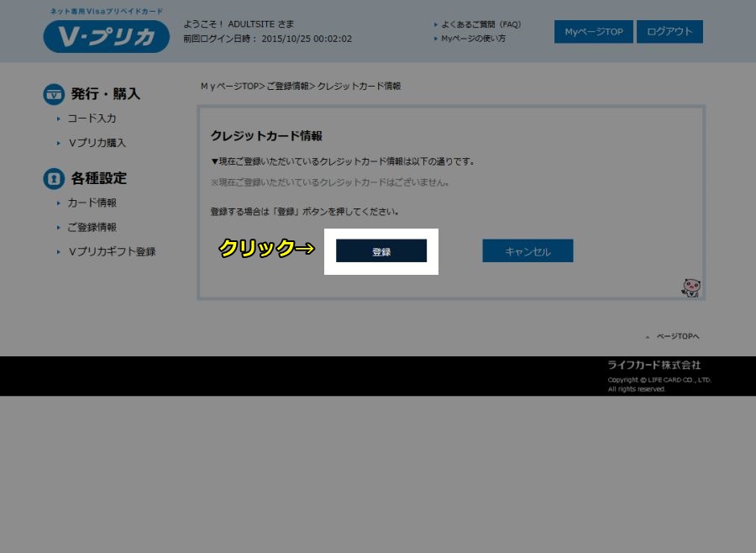756x553 pixels.
Task: Select コード入力 in the sidebar
Action: (x=92, y=118)
